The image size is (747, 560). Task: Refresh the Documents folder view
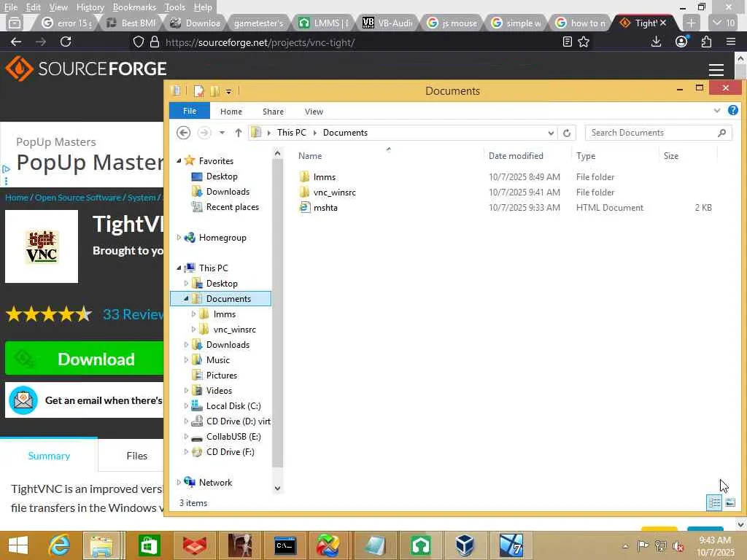pos(566,133)
